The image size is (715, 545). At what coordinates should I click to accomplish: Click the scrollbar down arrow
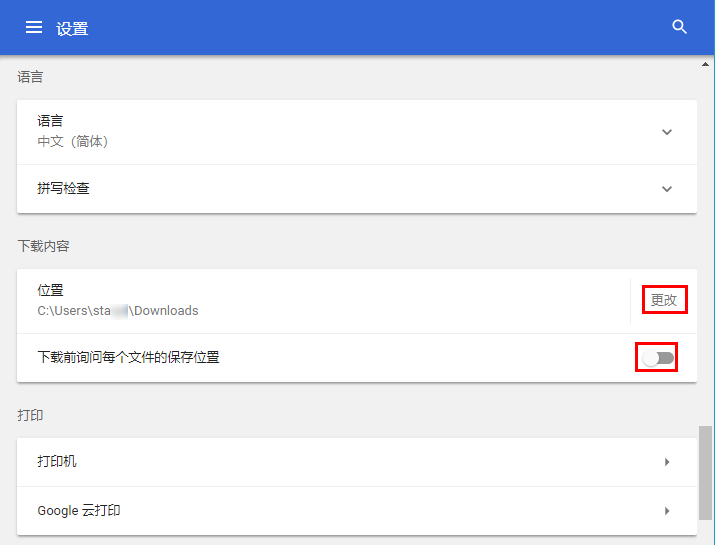706,537
